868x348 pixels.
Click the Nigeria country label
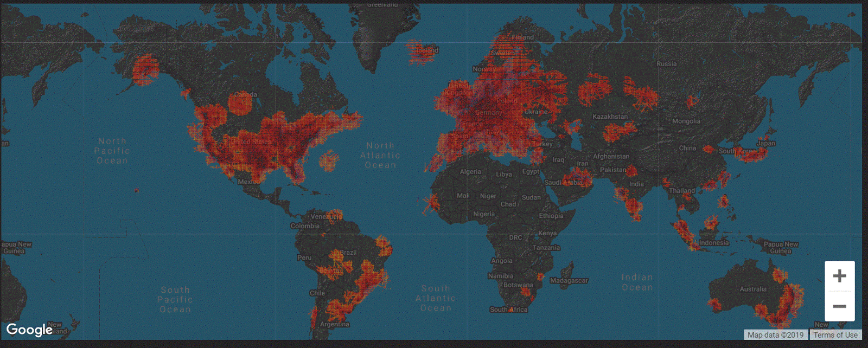[x=483, y=214]
